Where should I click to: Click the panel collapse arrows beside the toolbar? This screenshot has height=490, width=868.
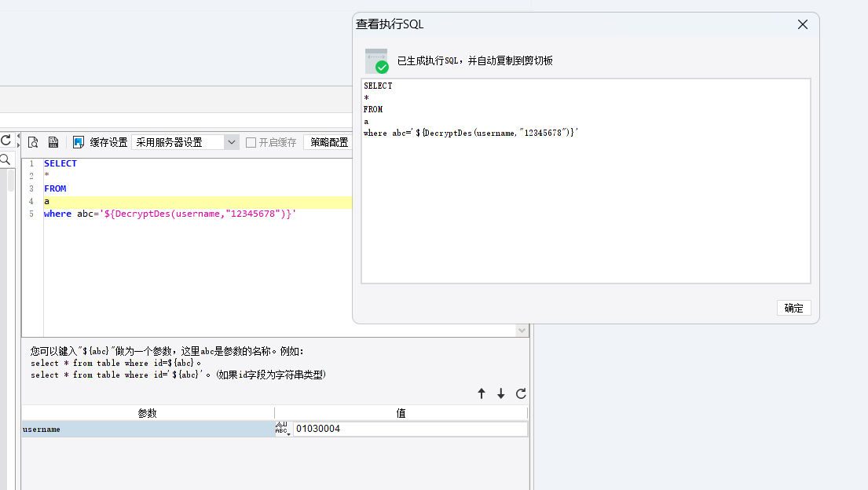[18, 141]
